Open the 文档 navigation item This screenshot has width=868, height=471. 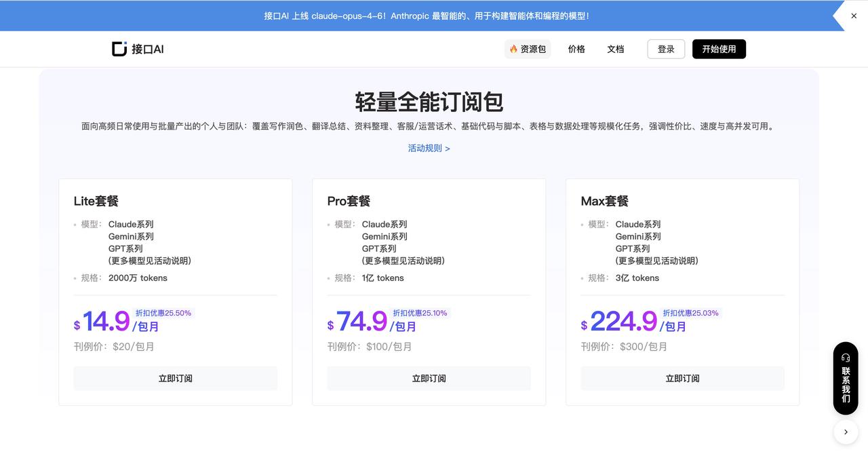tap(615, 49)
